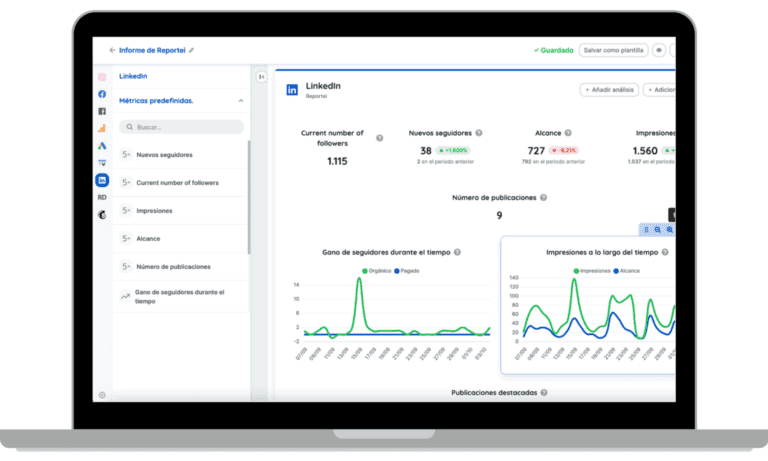Click the Buscar search field
This screenshot has width=768, height=461.
[x=181, y=127]
